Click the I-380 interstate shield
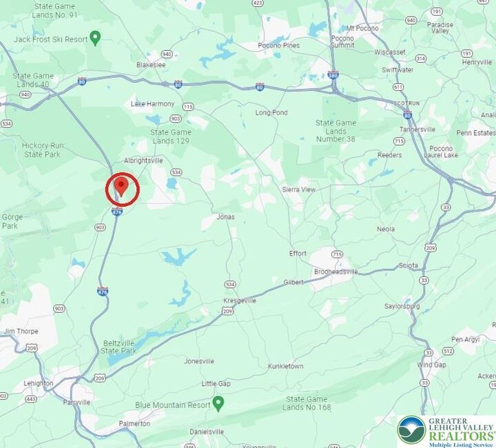The width and height of the screenshot is (496, 448). 333,75
